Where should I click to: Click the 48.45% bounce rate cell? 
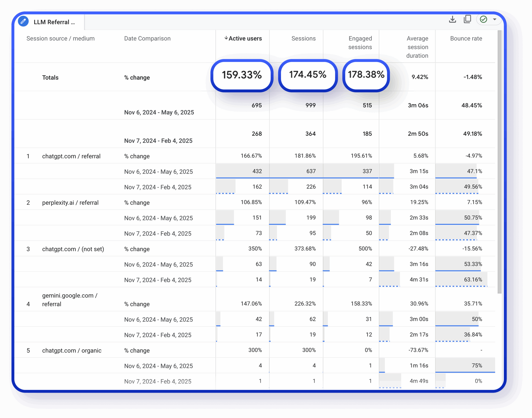(x=472, y=106)
